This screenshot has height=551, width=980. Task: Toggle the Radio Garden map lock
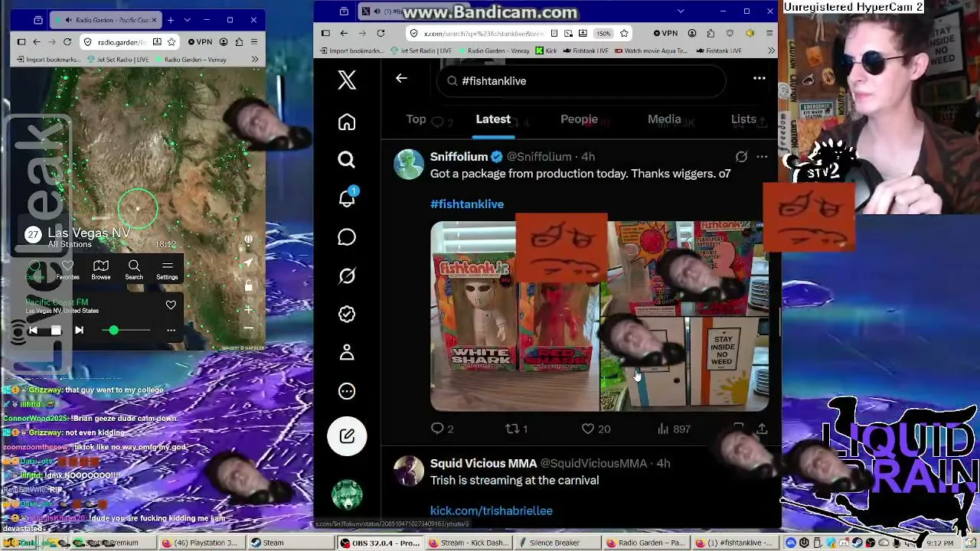coord(248,286)
